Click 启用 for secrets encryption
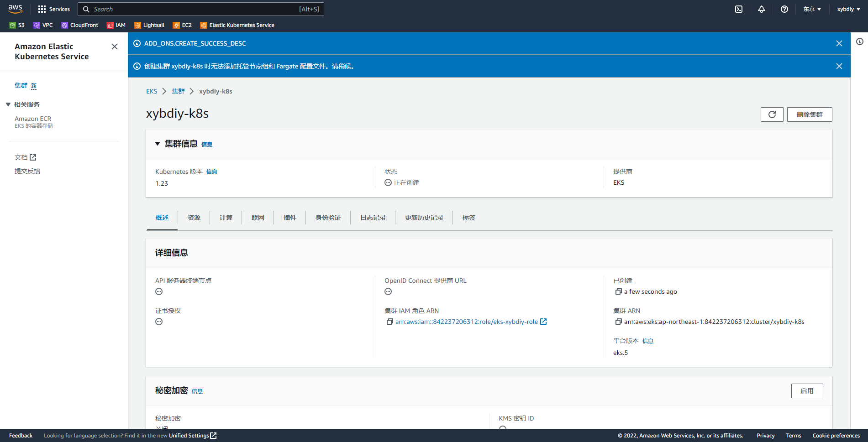The image size is (868, 442). pyautogui.click(x=807, y=391)
